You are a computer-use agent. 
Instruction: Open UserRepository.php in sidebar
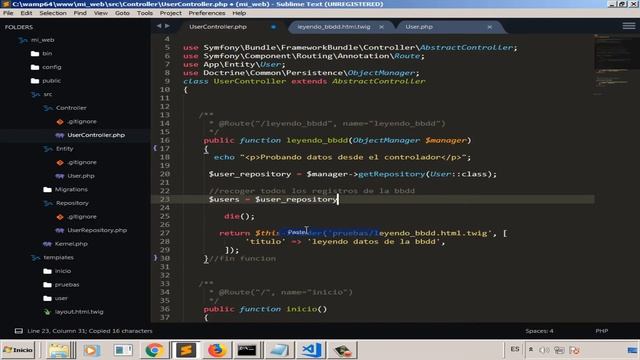point(97,230)
